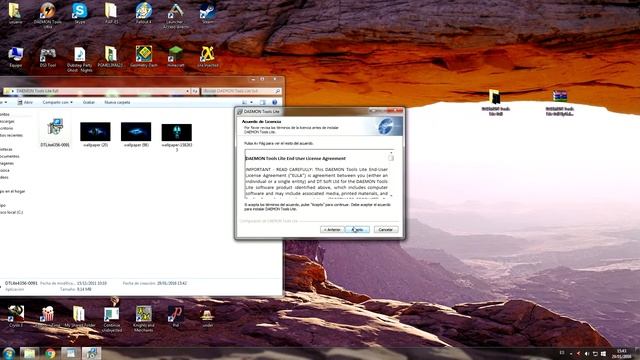Image resolution: width=640 pixels, height=360 pixels.
Task: Open the Geometry Dash desktop shortcut
Action: point(144,57)
